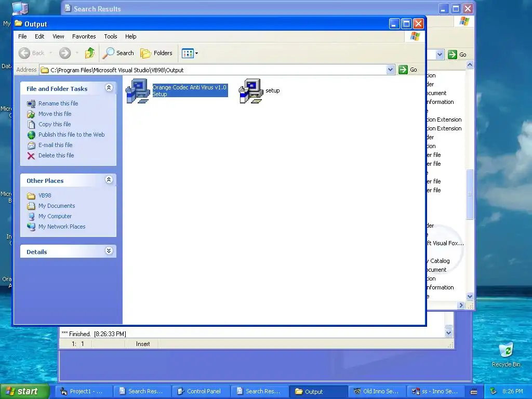Screen dimensions: 532x399
Task: Open My Documents in Other Places
Action: tap(57, 206)
